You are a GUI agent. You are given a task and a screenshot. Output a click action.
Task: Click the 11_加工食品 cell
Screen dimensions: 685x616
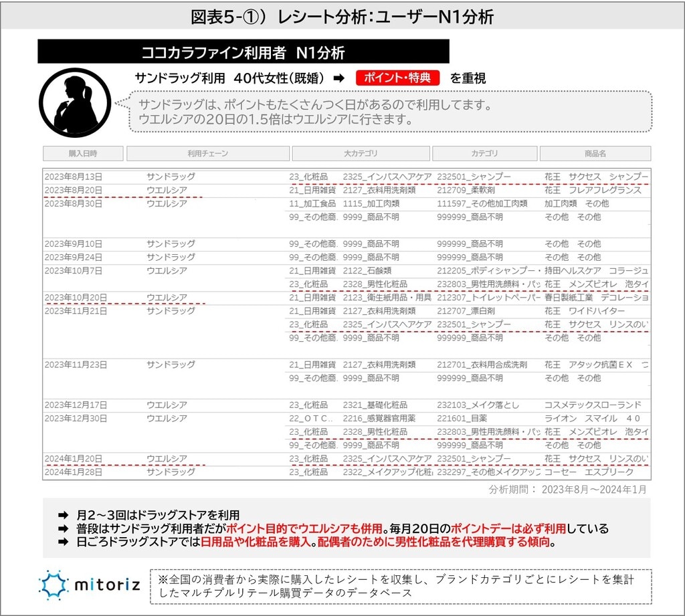[312, 203]
